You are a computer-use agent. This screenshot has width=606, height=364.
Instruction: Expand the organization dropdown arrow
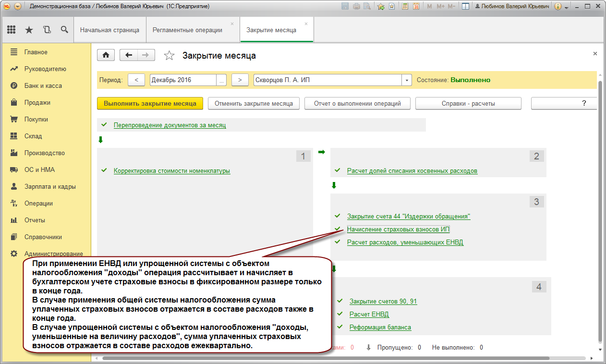[x=407, y=80]
